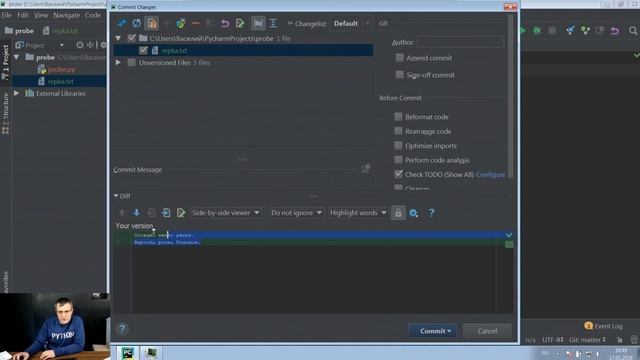The image size is (640, 360).
Task: Click the Cancel button
Action: click(487, 331)
